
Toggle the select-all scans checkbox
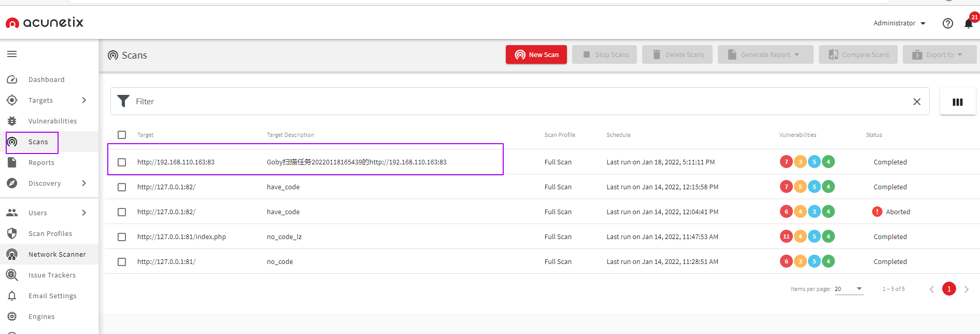(122, 135)
